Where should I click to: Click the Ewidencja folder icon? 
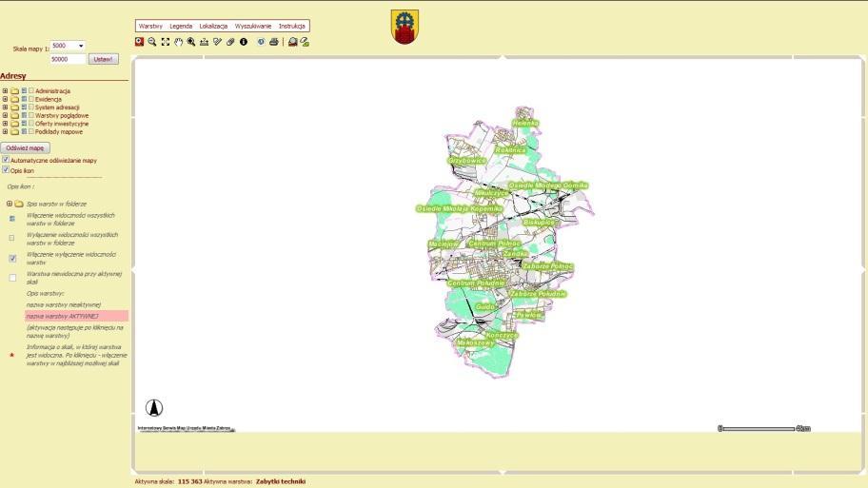15,99
